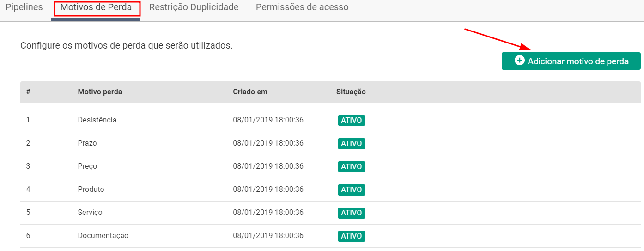644x251 pixels.
Task: Click the Serviço loss reason entry
Action: pos(90,213)
